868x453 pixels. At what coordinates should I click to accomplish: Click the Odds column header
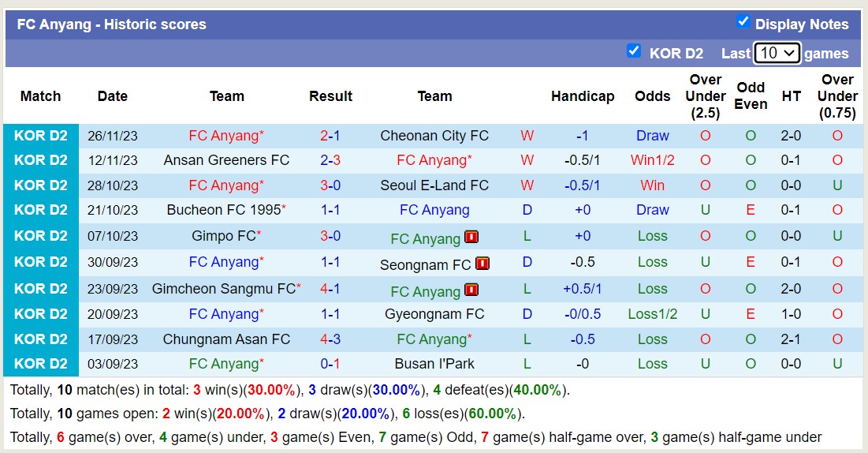tap(653, 96)
